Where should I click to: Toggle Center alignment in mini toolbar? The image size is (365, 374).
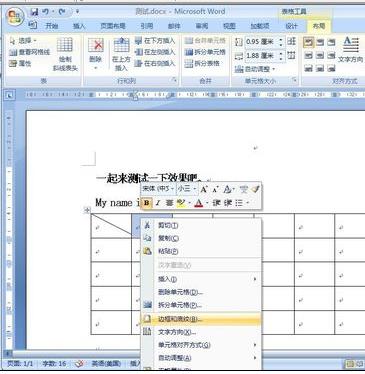pos(169,203)
